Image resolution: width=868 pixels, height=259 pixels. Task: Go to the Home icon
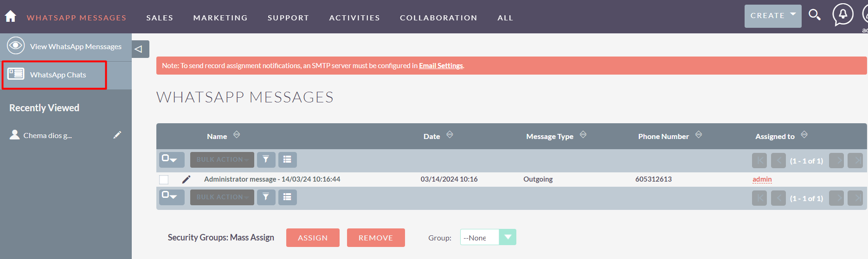pos(10,16)
